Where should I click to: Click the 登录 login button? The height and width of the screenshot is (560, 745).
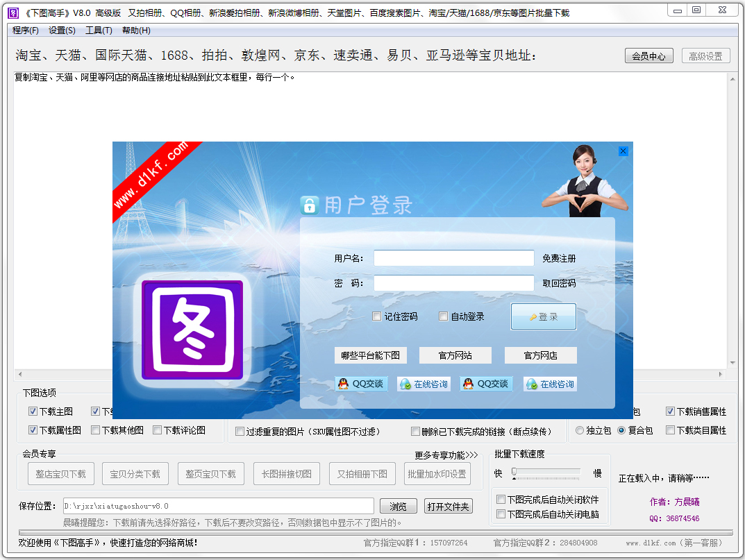click(x=544, y=316)
